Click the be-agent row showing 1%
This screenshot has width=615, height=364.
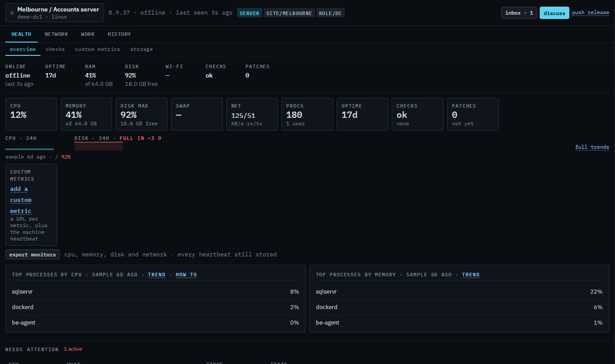[x=459, y=323]
